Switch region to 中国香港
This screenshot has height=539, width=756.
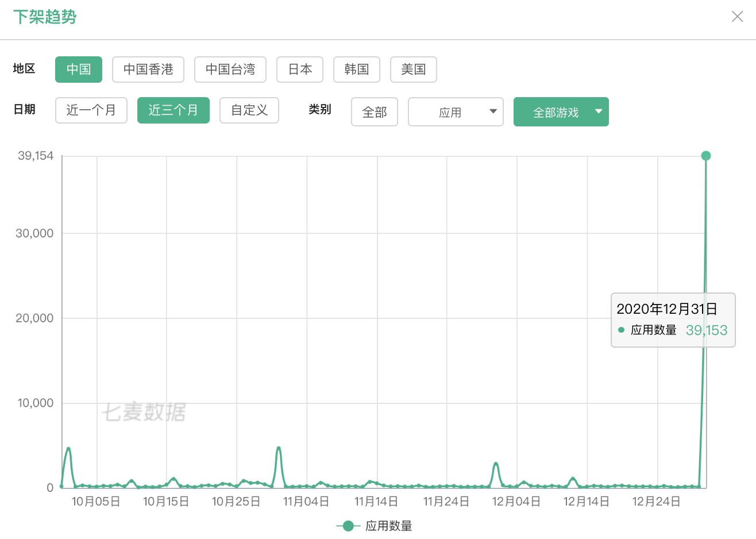click(x=148, y=70)
